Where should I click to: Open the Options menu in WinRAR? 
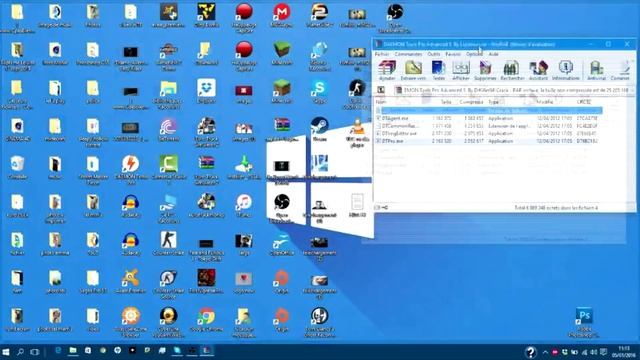(474, 54)
